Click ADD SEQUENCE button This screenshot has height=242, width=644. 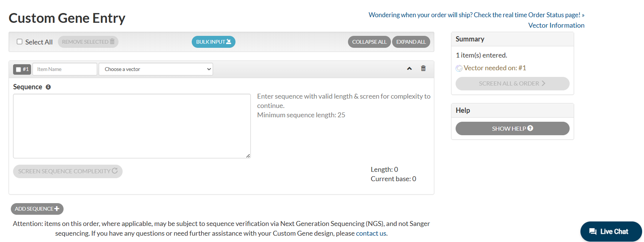[37, 209]
